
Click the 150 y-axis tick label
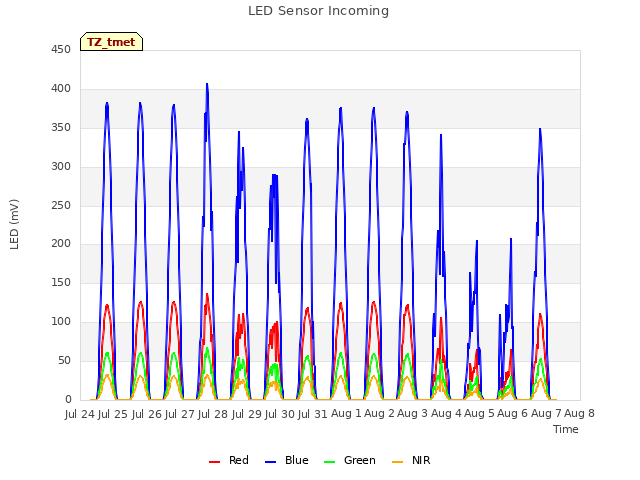(x=61, y=282)
